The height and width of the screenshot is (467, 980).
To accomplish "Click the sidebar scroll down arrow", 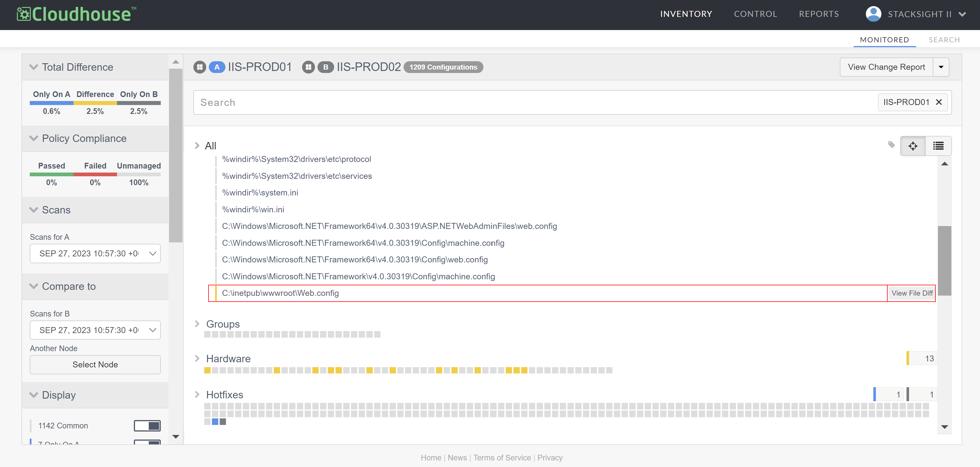I will point(175,437).
